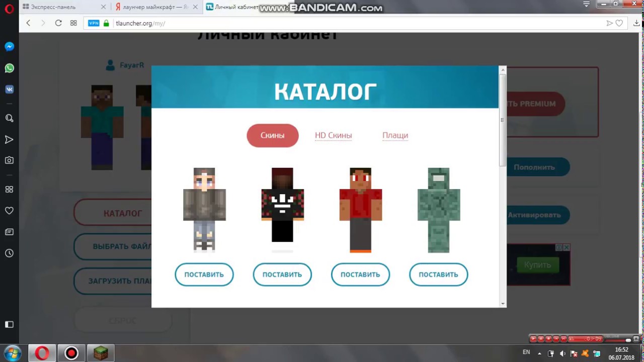The image size is (644, 362).
Task: Toggle sidebar panel at bottom of sidebar
Action: [9, 324]
